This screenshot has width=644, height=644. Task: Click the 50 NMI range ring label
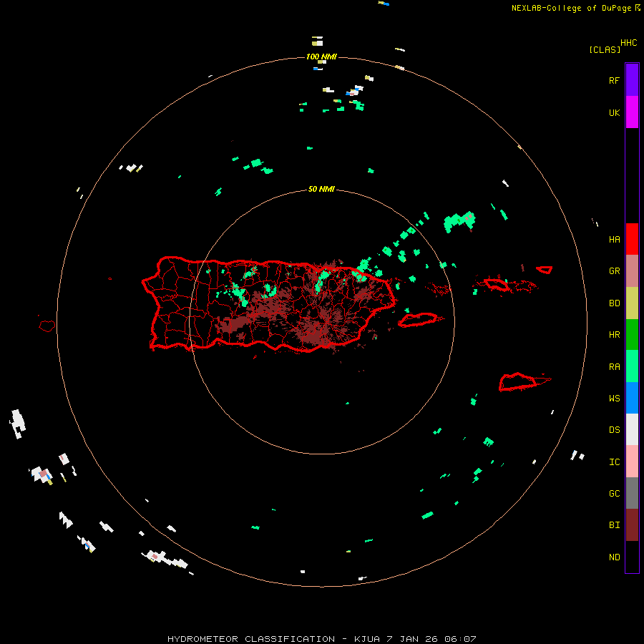(x=321, y=189)
